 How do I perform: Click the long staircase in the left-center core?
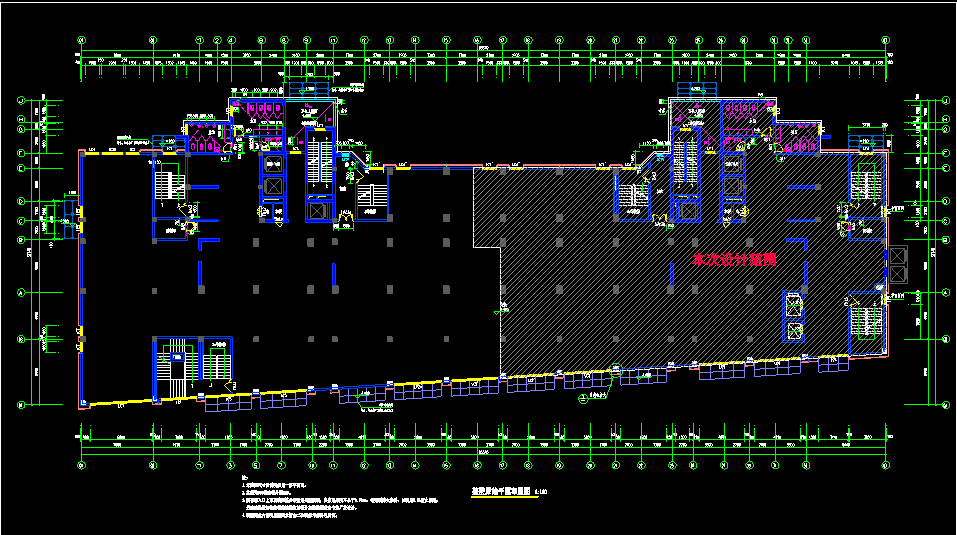coord(318,160)
